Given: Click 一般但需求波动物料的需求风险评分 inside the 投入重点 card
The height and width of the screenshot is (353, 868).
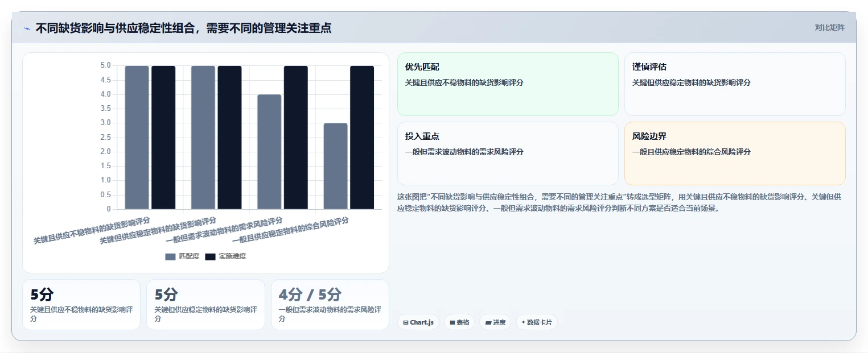Looking at the screenshot, I should pyautogui.click(x=464, y=152).
